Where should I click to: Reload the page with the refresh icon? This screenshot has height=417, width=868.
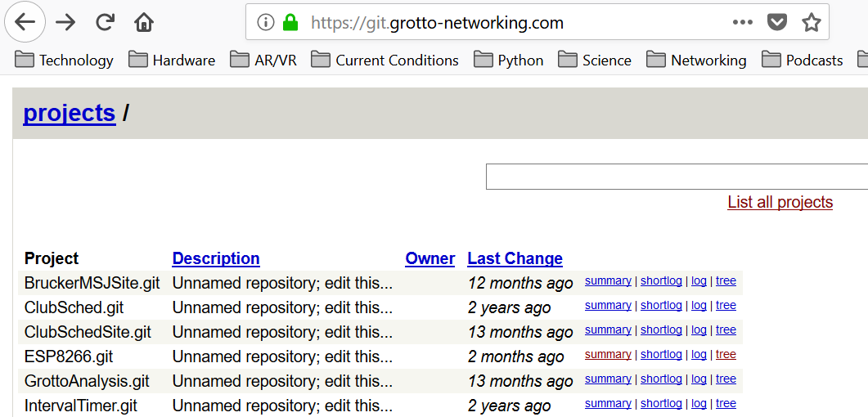coord(105,22)
